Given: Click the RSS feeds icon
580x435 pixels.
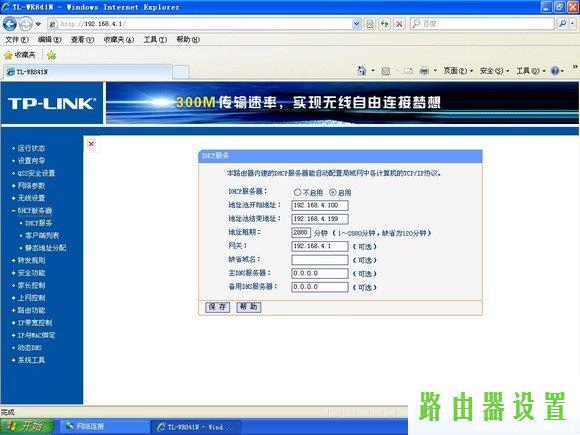Looking at the screenshot, I should tap(386, 71).
